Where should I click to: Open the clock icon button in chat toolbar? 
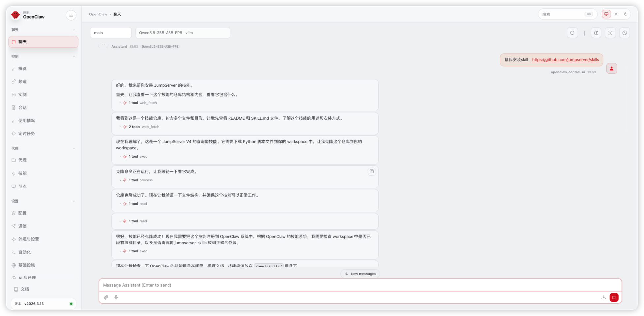pos(625,33)
